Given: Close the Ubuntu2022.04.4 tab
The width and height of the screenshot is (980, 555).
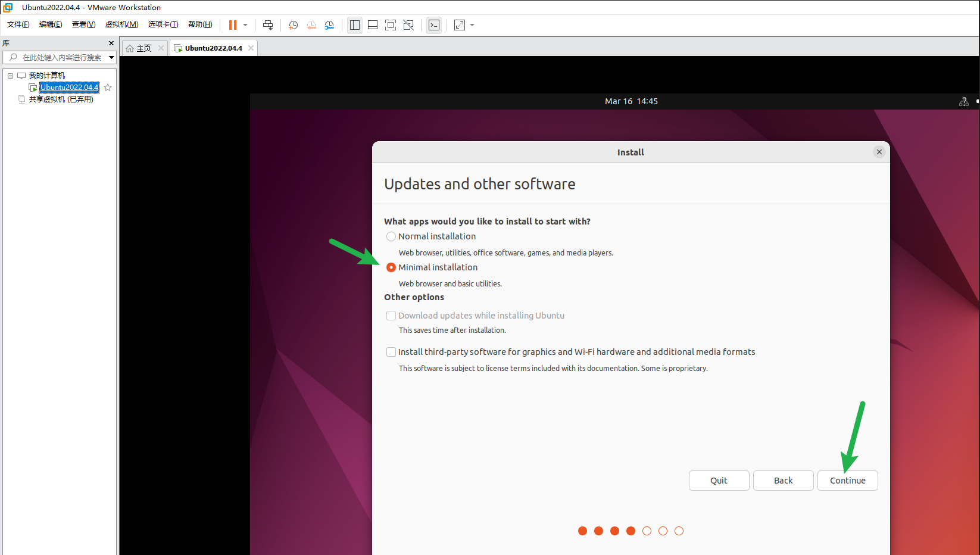Looking at the screenshot, I should (x=251, y=48).
